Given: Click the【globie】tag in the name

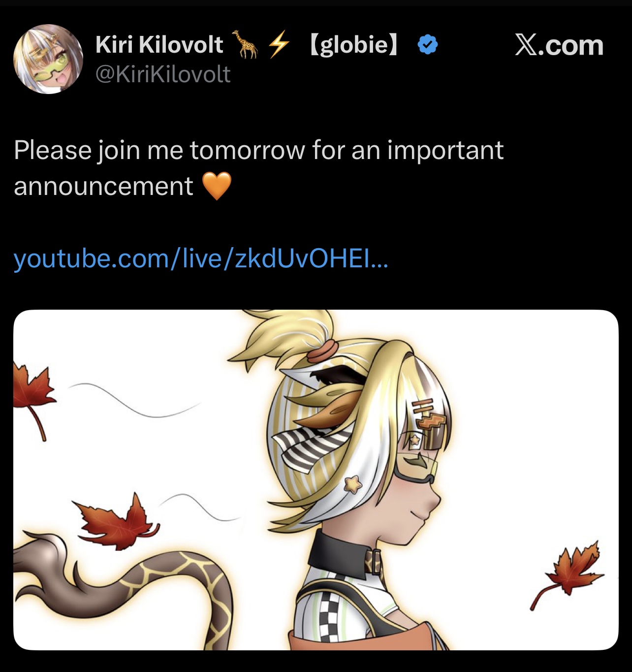Looking at the screenshot, I should (x=353, y=45).
